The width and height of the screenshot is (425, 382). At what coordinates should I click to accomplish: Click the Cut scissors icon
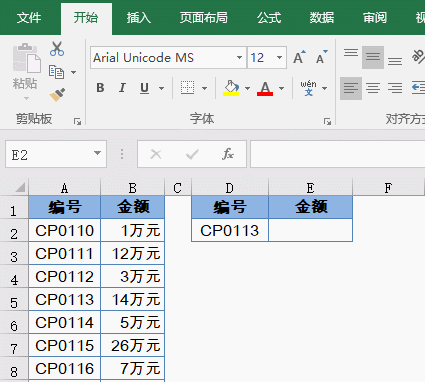57,49
